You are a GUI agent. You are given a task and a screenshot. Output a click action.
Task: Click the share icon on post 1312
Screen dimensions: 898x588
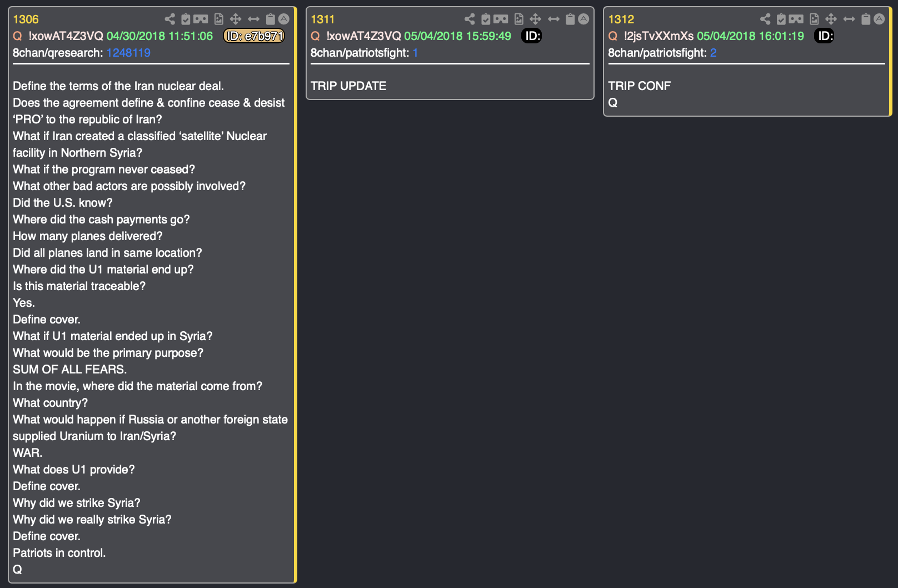click(x=765, y=19)
